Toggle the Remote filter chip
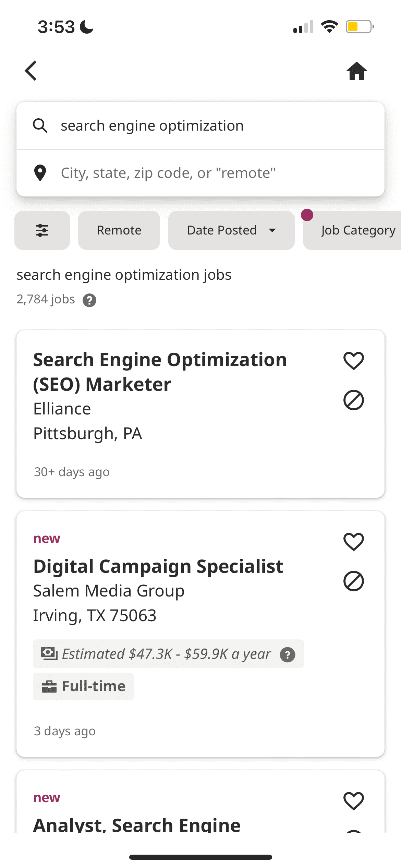The image size is (401, 868). click(119, 230)
